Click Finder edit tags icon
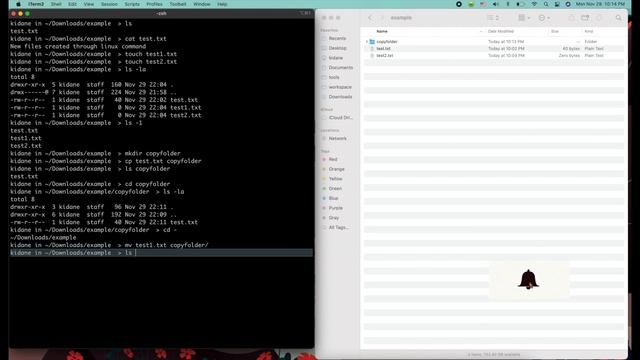Image resolution: width=640 pixels, height=360 pixels. (x=599, y=18)
